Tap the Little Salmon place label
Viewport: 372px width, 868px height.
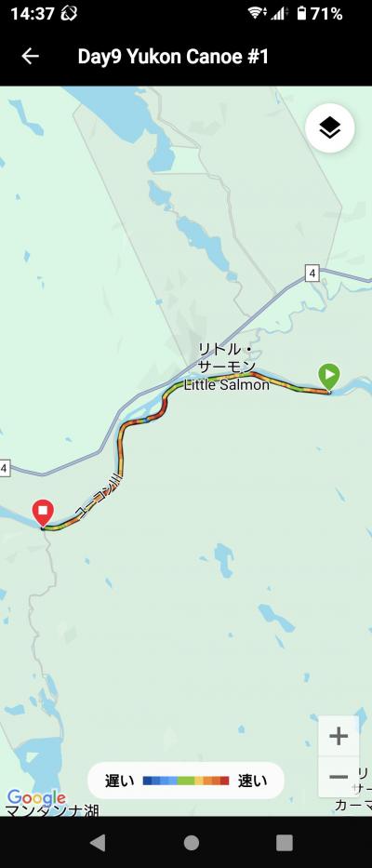tap(227, 385)
